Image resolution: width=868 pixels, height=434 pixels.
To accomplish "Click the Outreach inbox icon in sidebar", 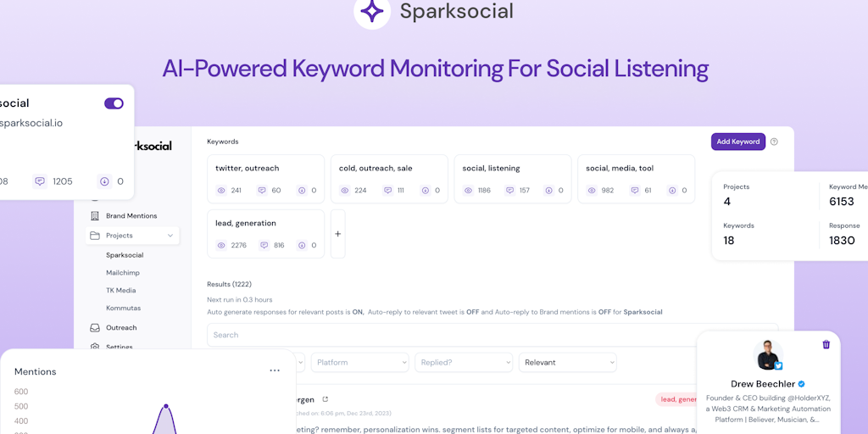I will pyautogui.click(x=96, y=328).
